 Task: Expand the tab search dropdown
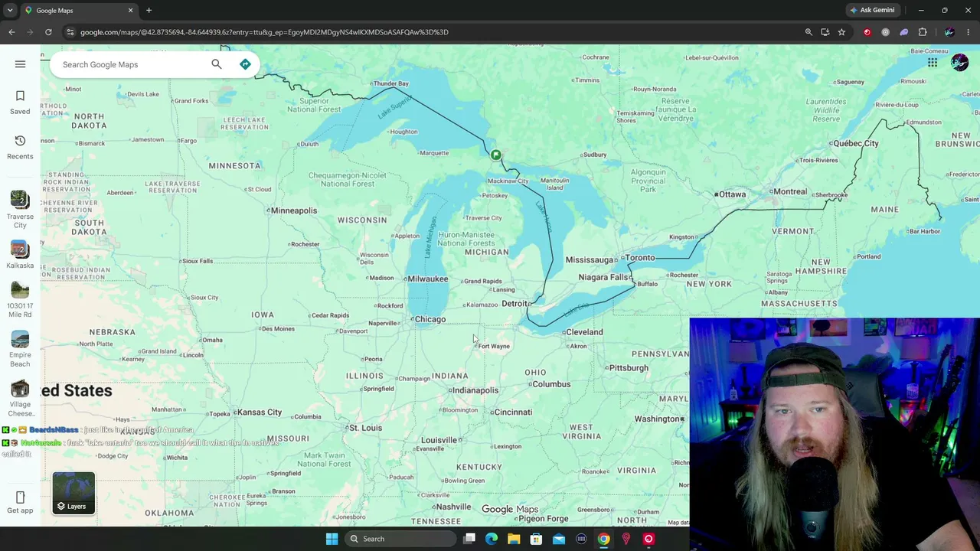coord(10,10)
